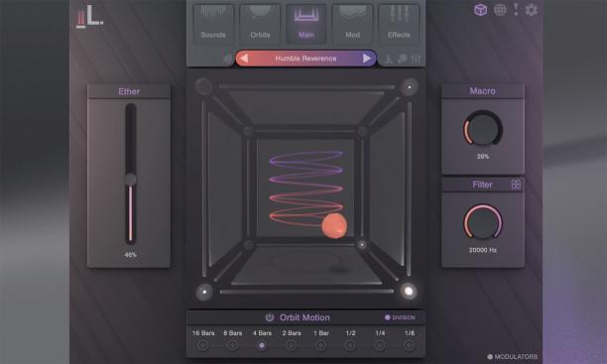This screenshot has width=607, height=364.
Task: Select the back bottom-left inner cube corner
Action: (249, 244)
